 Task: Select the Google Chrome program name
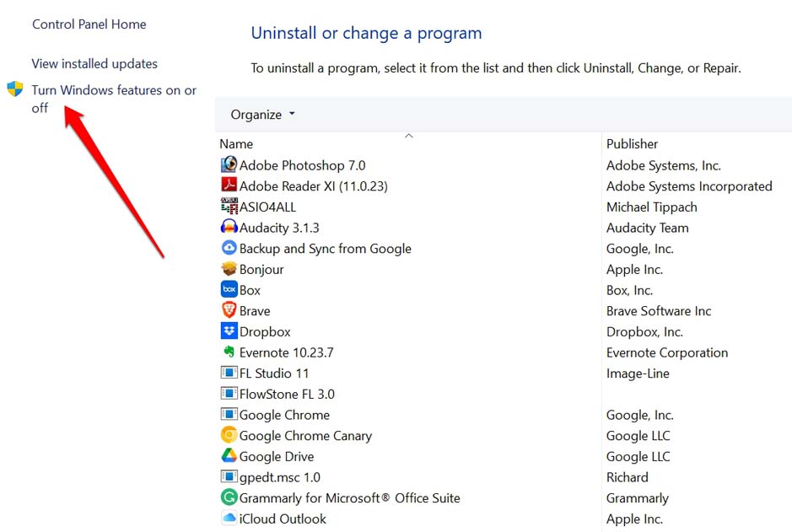click(x=284, y=415)
